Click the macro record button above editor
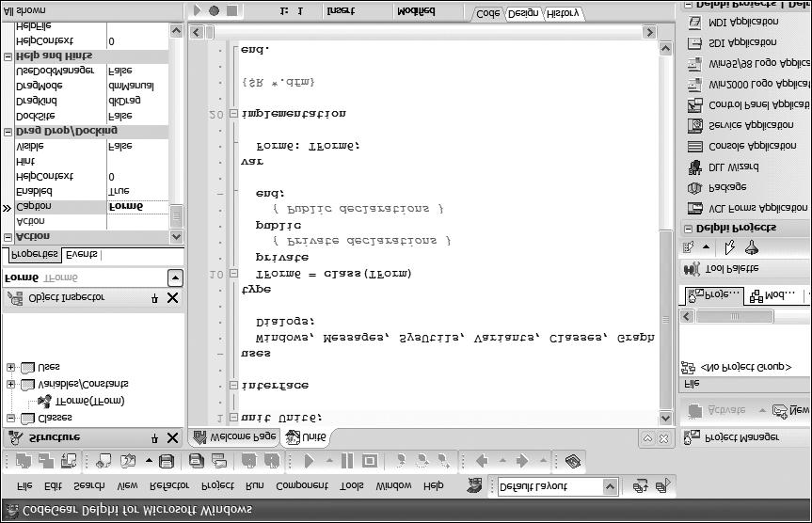 coord(214,10)
